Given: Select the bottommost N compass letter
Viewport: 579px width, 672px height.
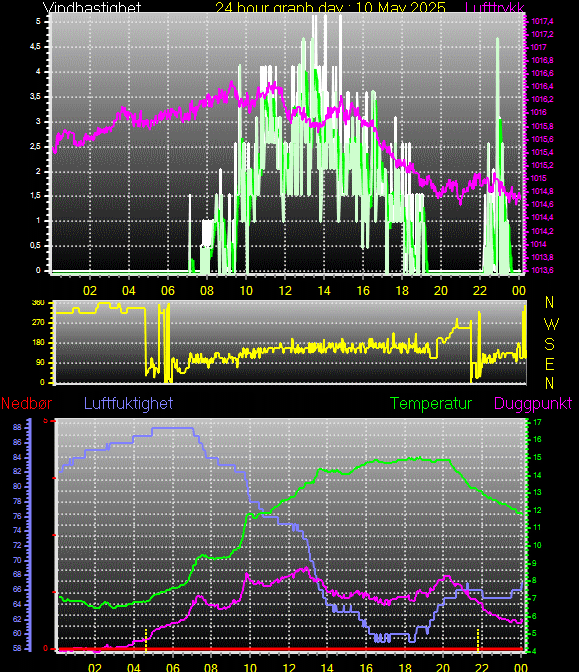Looking at the screenshot, I should pos(549,383).
